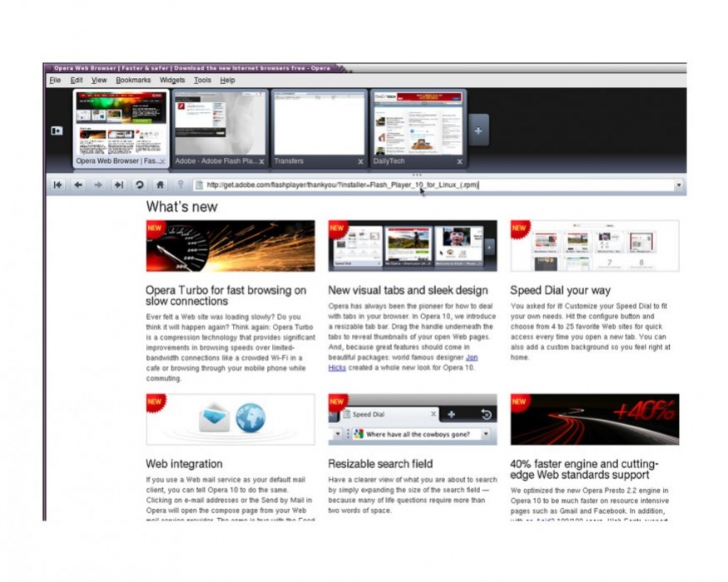Click the Fast Forward button
728x582 pixels.
pos(119,185)
